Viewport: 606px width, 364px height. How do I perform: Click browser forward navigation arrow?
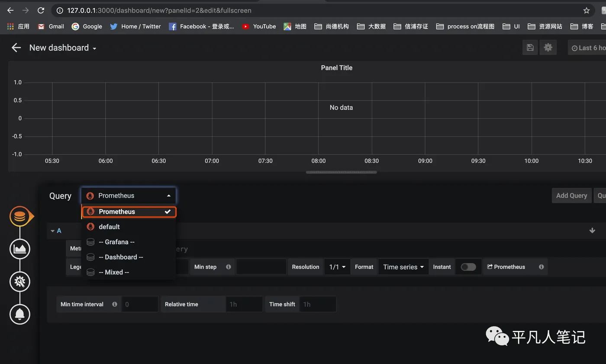[x=26, y=10]
